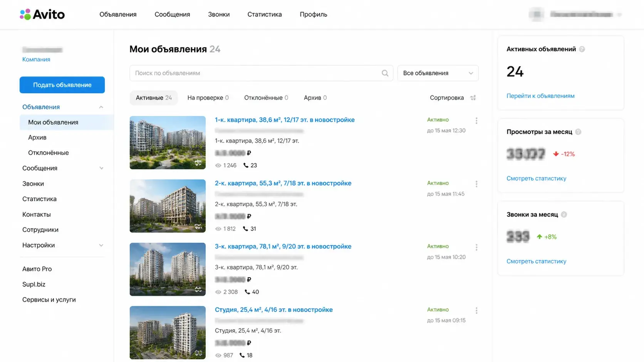Follow Перейти к объявлениям link
Viewport: 644px width, 362px height.
[x=540, y=96]
